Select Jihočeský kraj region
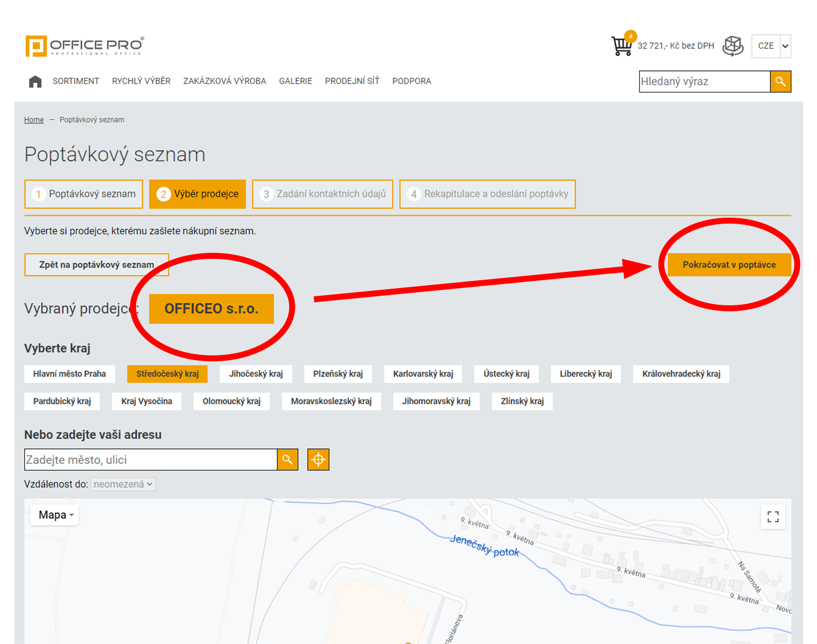The height and width of the screenshot is (644, 817). point(256,374)
